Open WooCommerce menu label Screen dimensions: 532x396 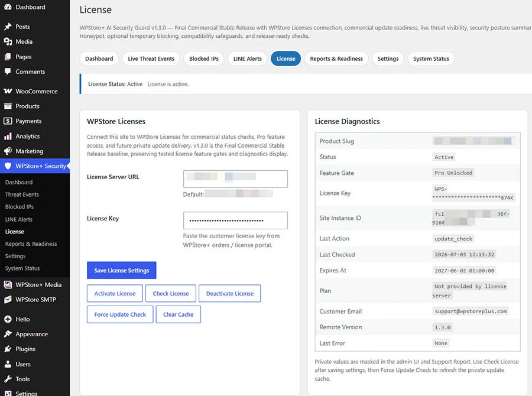[x=37, y=91]
